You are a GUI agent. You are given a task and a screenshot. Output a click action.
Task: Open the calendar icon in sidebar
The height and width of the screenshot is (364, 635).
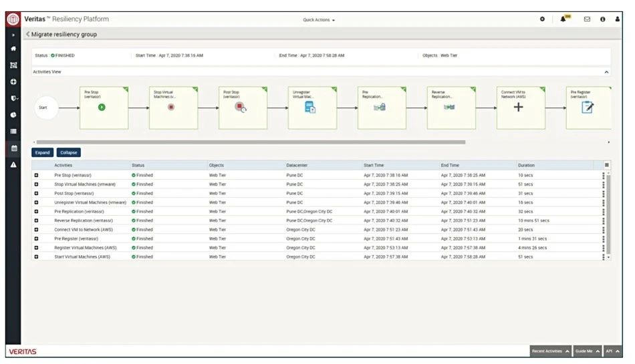coord(13,148)
